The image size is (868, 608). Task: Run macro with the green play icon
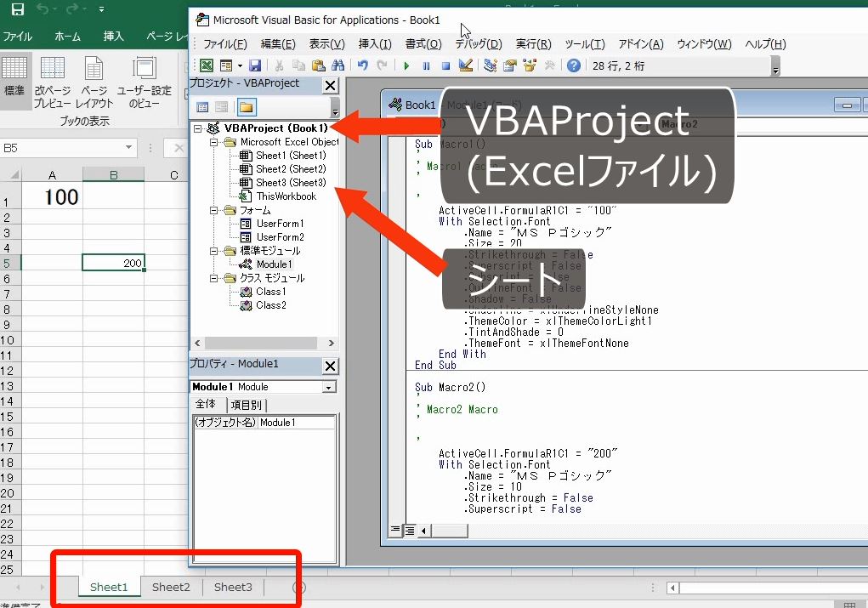pos(407,65)
